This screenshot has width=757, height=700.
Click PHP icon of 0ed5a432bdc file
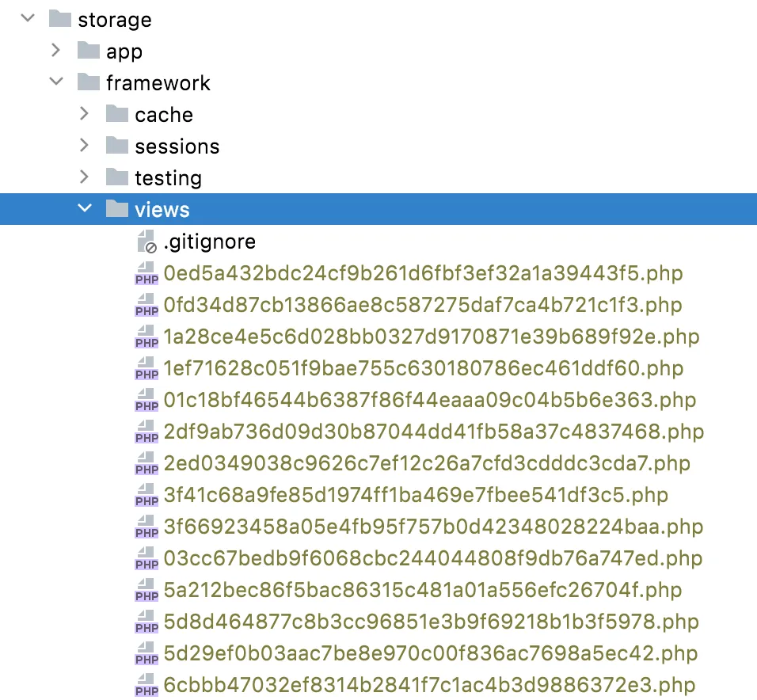(x=146, y=273)
